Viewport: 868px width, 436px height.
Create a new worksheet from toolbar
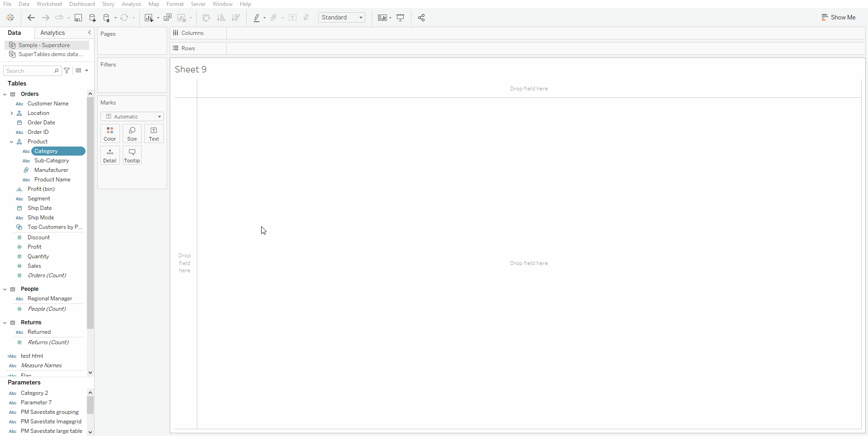(x=148, y=18)
